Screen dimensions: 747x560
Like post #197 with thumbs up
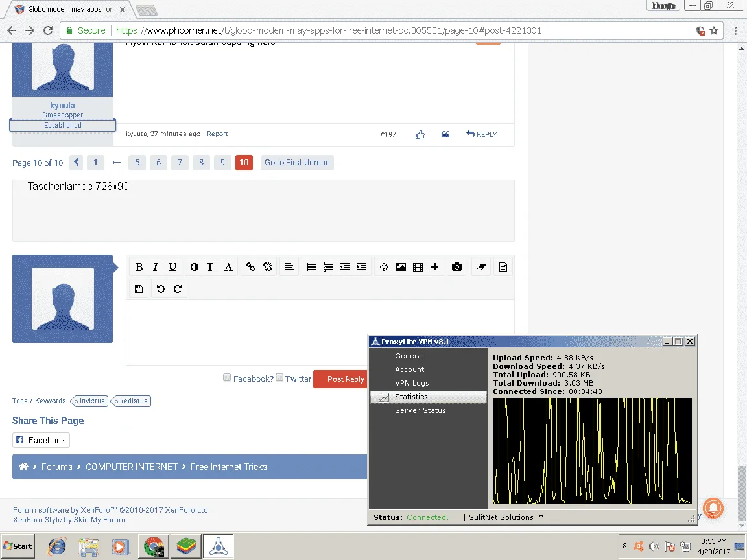click(x=420, y=135)
